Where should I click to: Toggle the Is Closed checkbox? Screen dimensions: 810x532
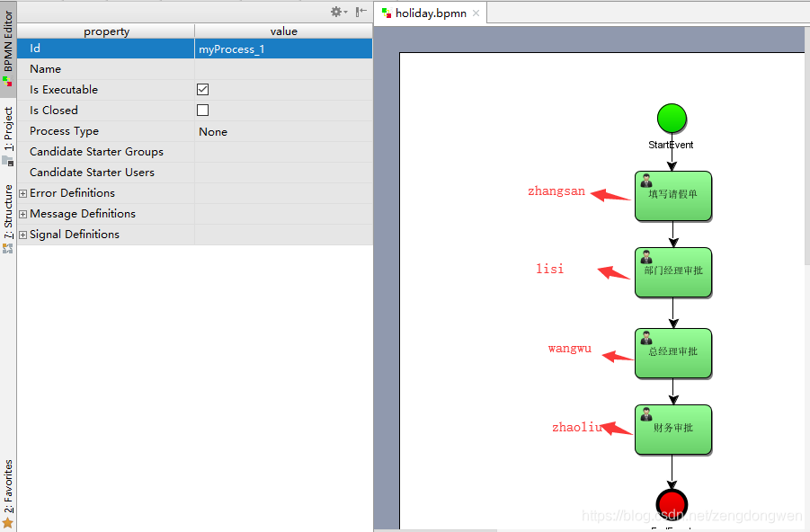pyautogui.click(x=202, y=110)
